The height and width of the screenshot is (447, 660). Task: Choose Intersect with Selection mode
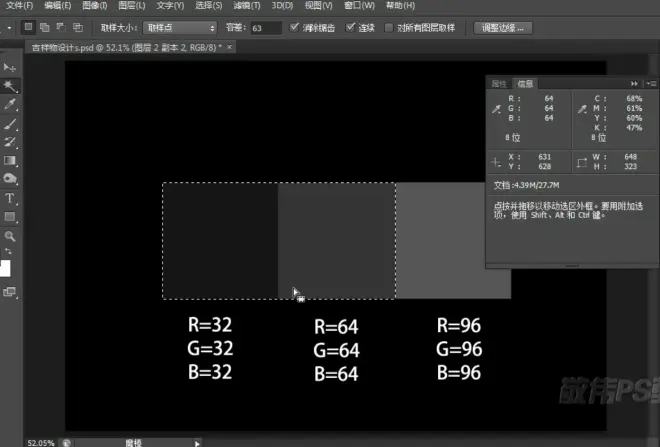(78, 27)
